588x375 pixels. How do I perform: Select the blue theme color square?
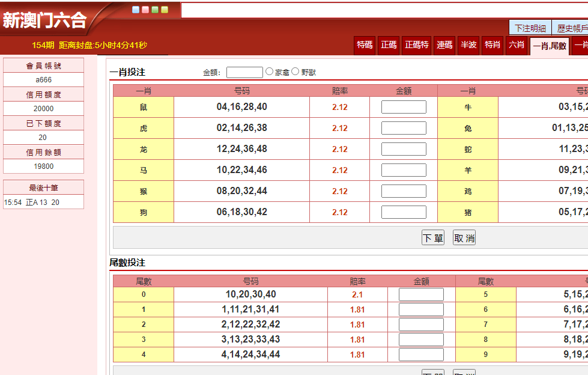[136, 10]
